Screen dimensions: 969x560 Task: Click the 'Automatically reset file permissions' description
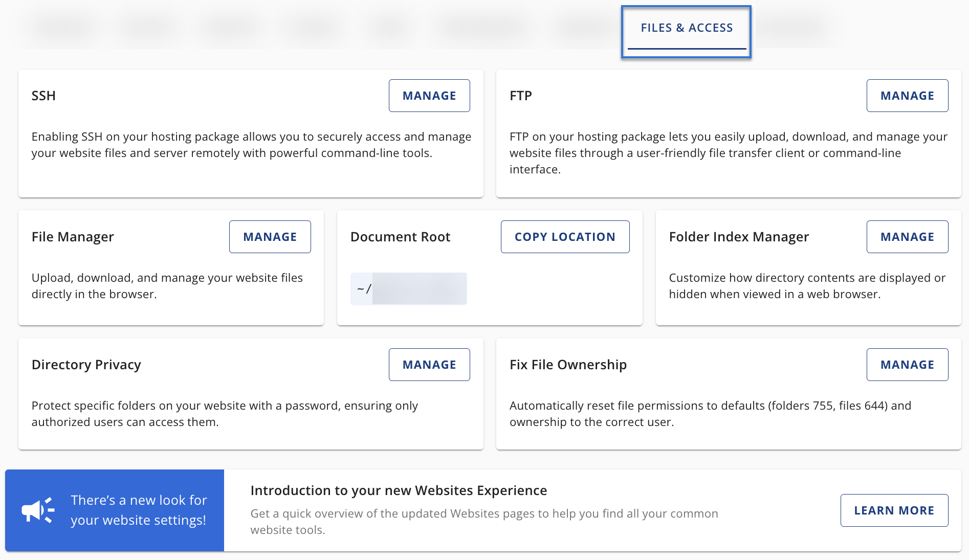(x=710, y=414)
